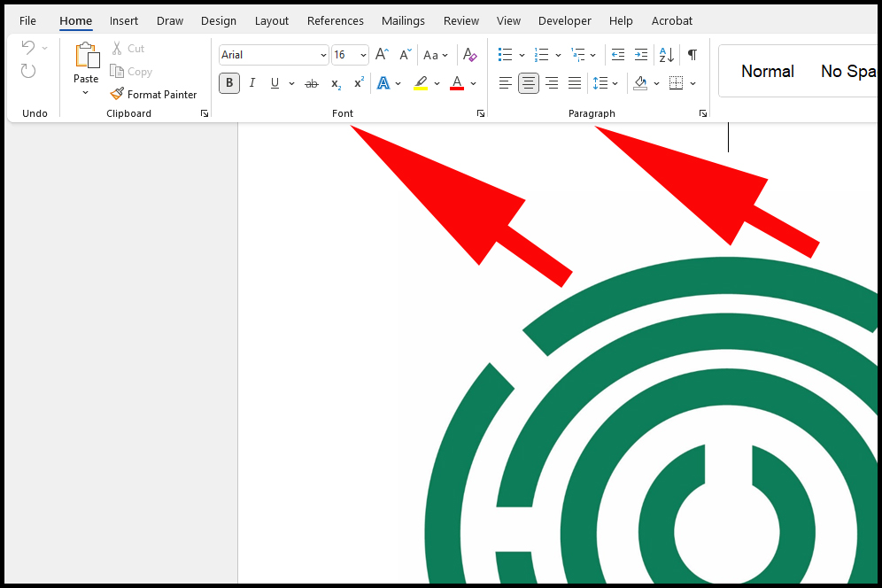Screen dimensions: 882x588
Task: Decrease paragraph indent
Action: tap(617, 55)
